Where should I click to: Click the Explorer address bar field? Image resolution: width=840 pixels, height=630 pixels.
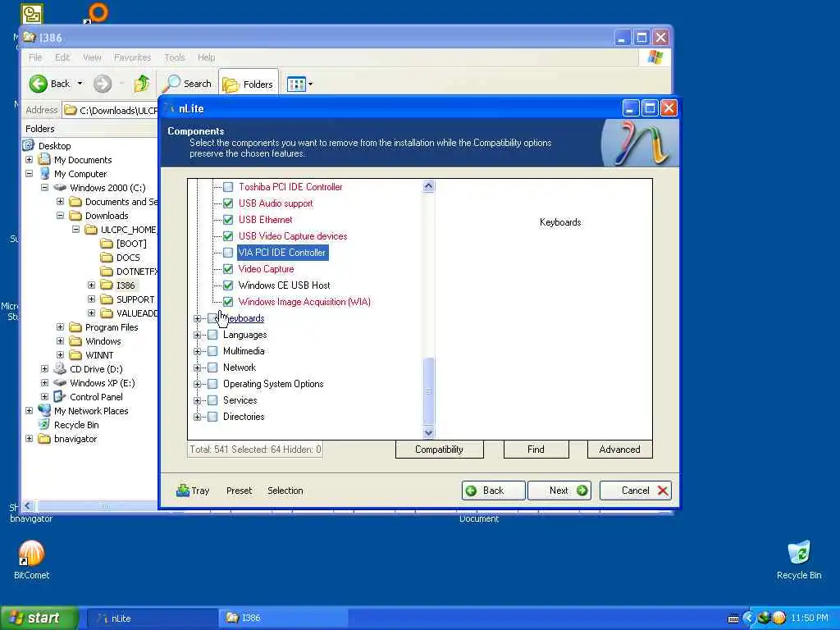click(x=112, y=111)
